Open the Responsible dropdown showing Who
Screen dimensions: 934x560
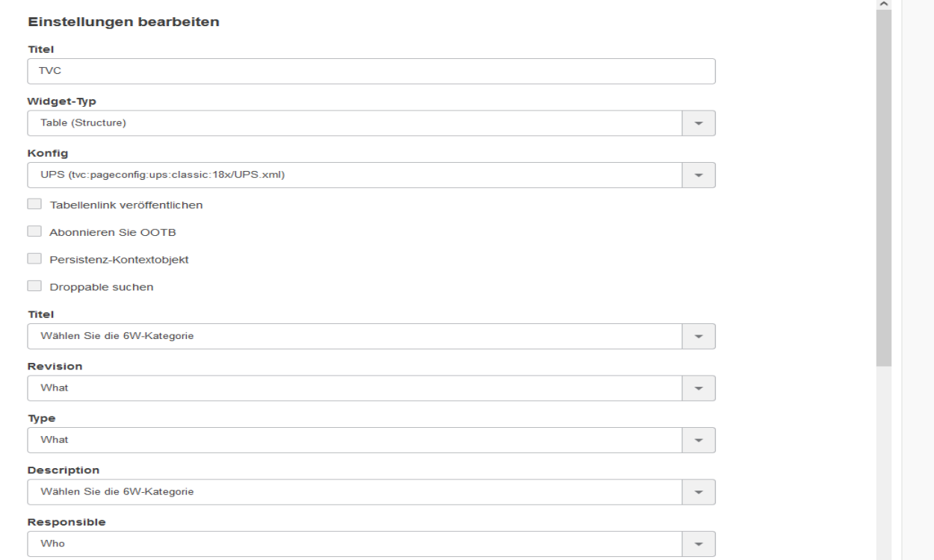pyautogui.click(x=355, y=544)
